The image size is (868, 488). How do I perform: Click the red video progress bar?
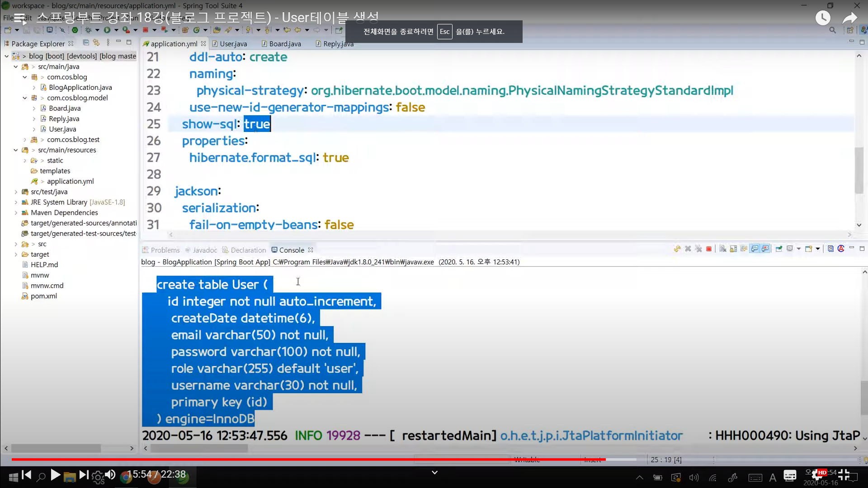pyautogui.click(x=307, y=459)
